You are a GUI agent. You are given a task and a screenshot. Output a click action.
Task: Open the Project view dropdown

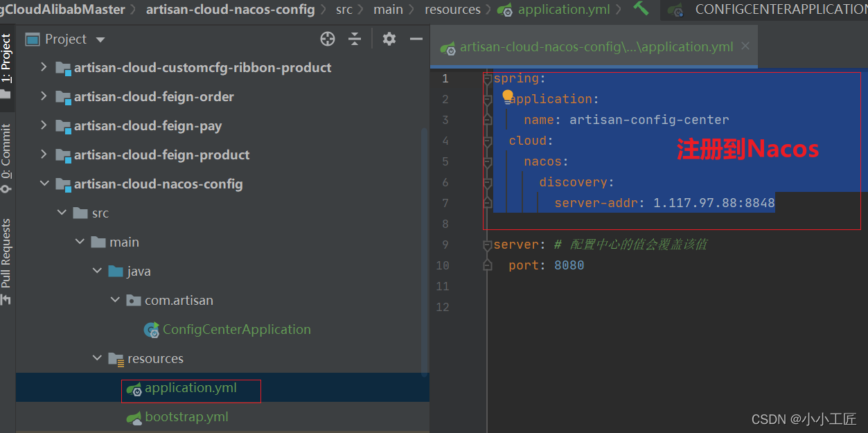[100, 40]
